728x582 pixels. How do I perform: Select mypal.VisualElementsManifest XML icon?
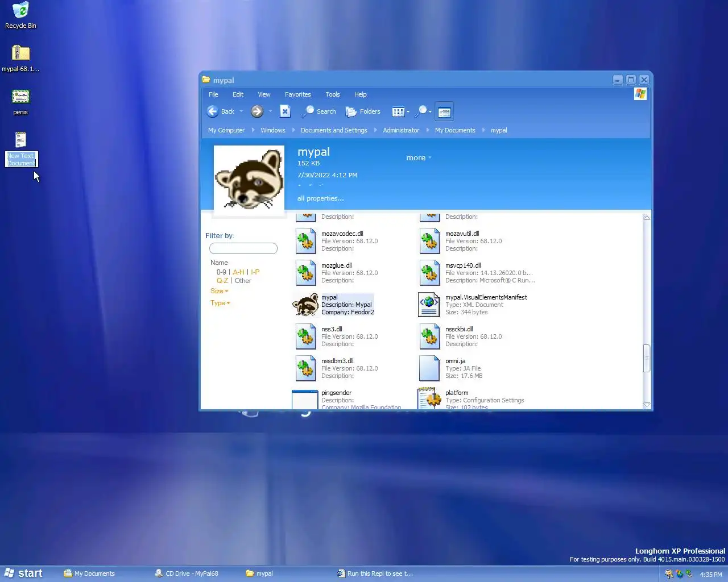coord(429,305)
